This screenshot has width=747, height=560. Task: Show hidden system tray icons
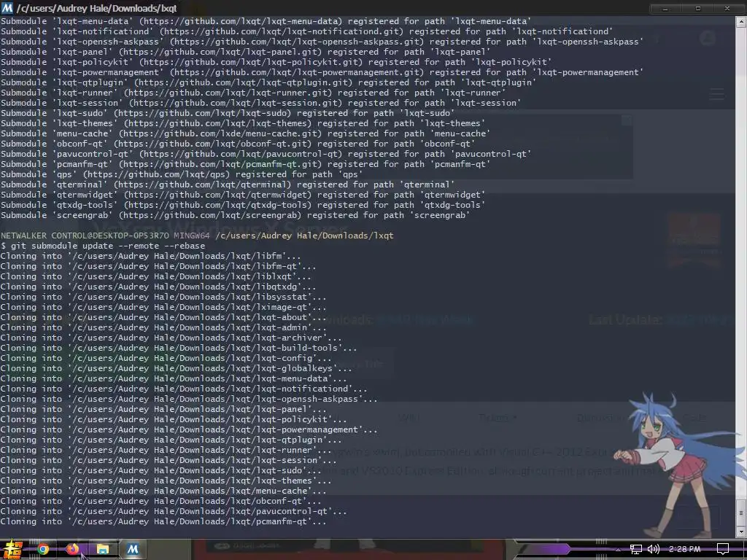[619, 550]
